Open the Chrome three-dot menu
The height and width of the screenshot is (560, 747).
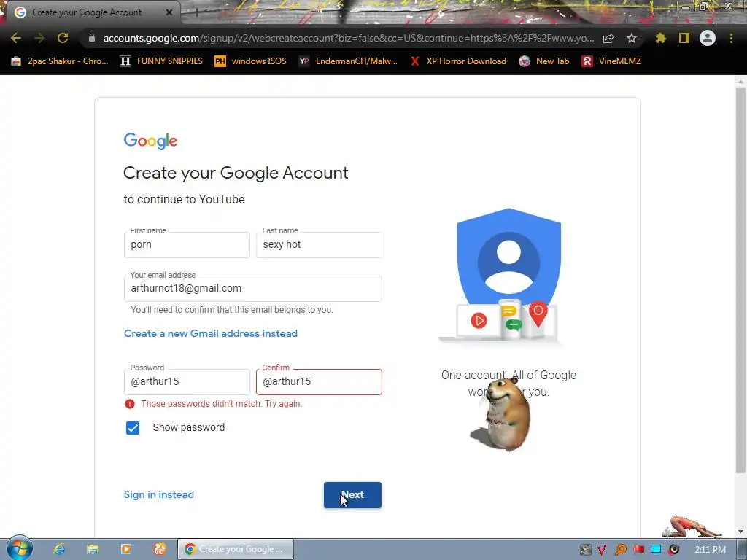coord(731,38)
